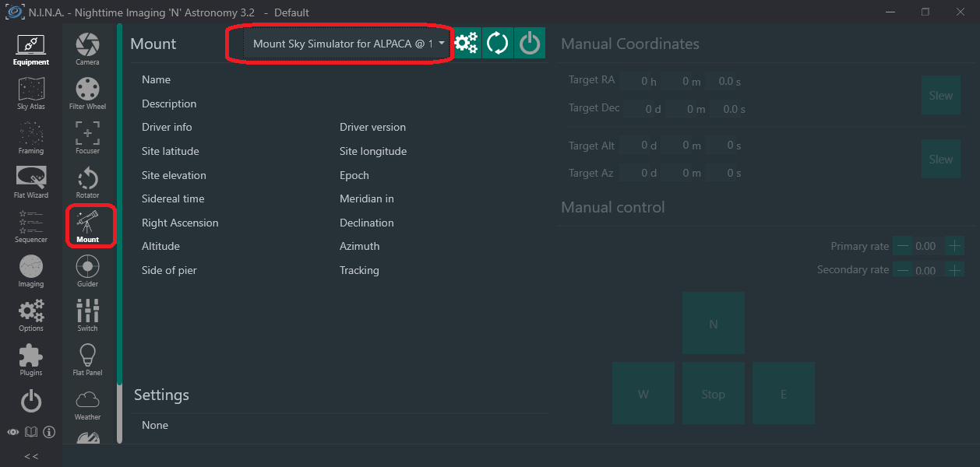
Task: Open the Rotator equipment page
Action: click(87, 183)
